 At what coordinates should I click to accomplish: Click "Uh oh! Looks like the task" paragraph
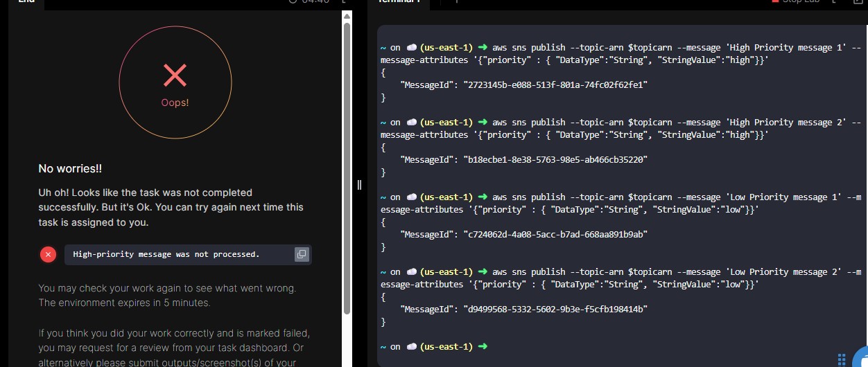(171, 207)
